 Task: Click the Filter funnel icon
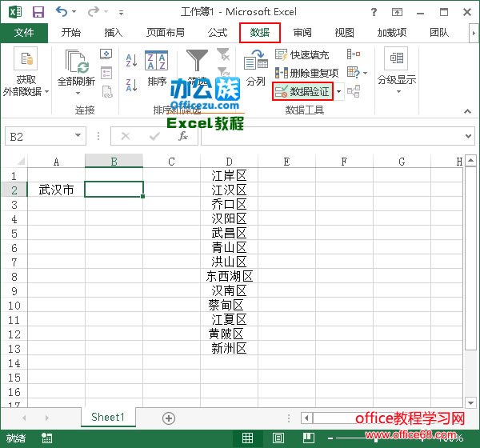coord(197,61)
